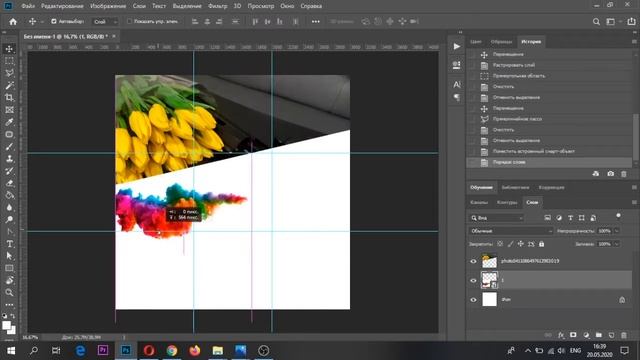Toggle lock transparent pixels button
Image resolution: width=640 pixels, height=360 pixels.
[x=500, y=244]
